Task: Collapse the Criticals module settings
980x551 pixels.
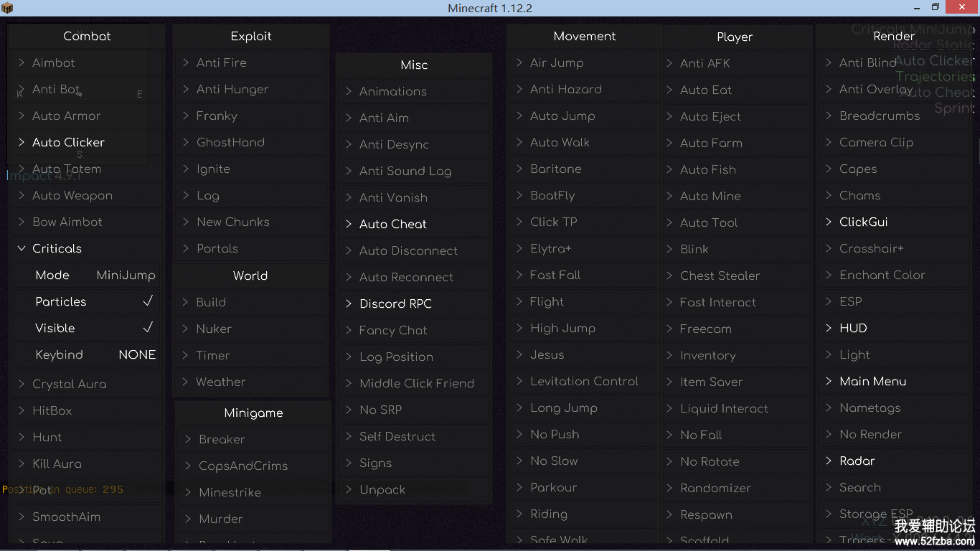Action: (x=22, y=249)
